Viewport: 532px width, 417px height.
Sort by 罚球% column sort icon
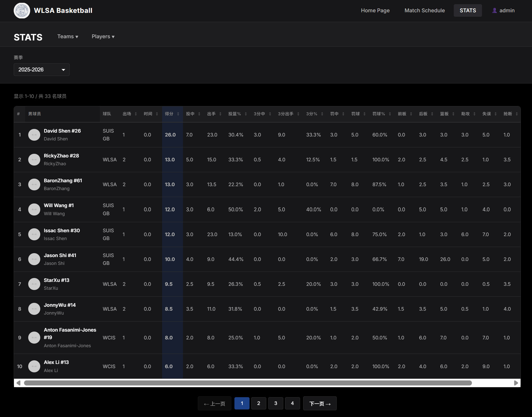coord(390,114)
